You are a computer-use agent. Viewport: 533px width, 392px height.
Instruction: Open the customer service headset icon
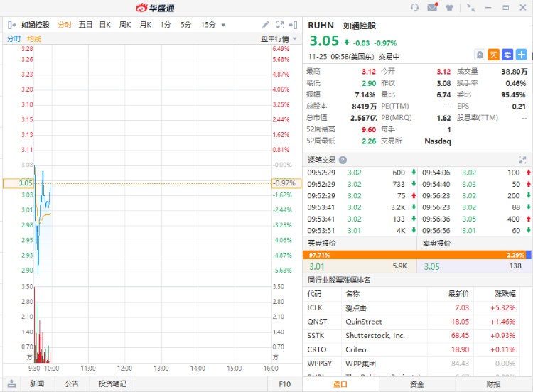coord(414,8)
